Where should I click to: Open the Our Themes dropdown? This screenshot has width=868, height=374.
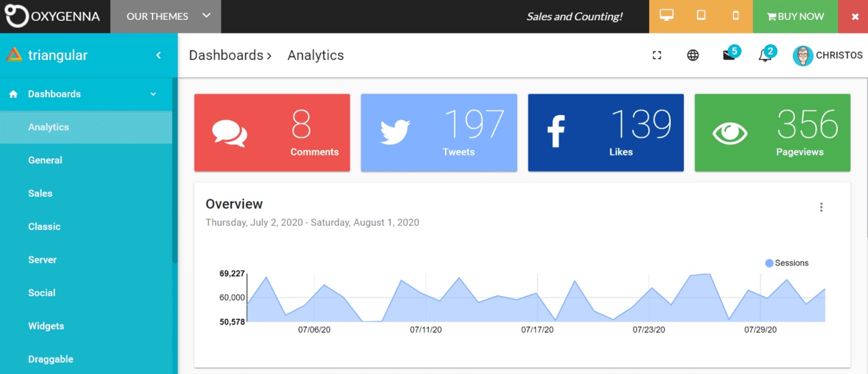(166, 17)
